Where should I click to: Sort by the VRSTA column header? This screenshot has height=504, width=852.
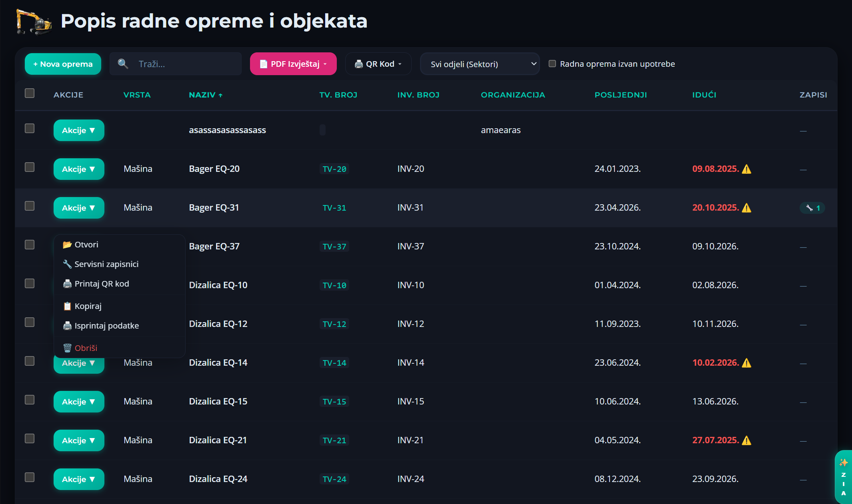[137, 95]
